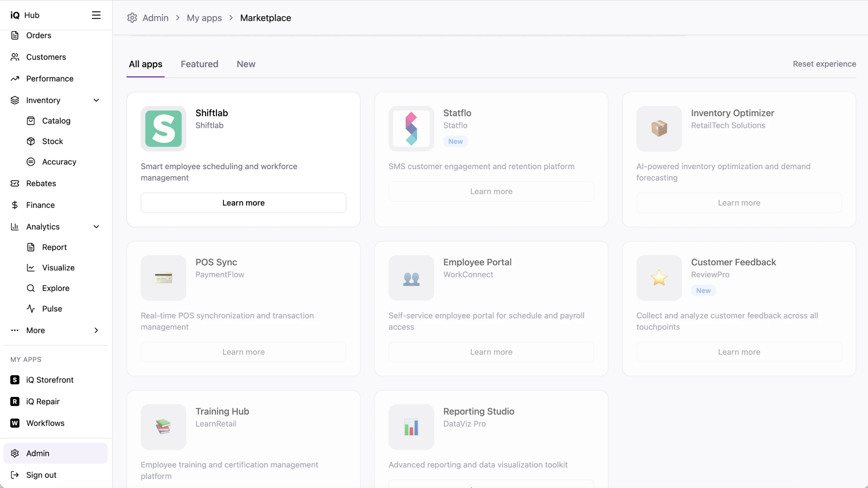Click the Shiftlab app logo
The image size is (868, 488).
coord(163,129)
